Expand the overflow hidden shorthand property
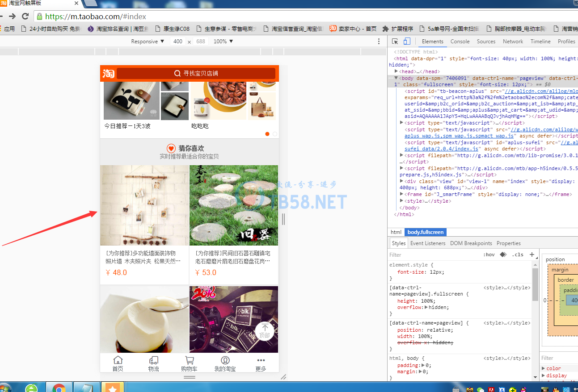 point(426,307)
